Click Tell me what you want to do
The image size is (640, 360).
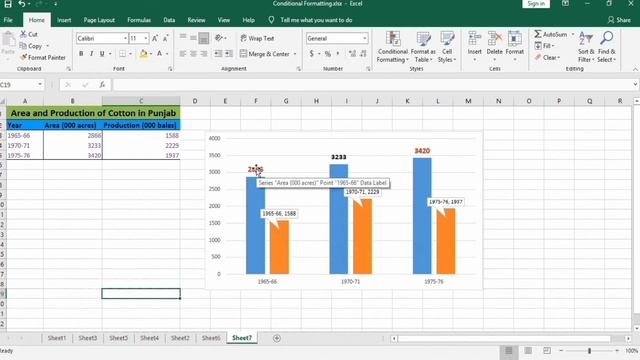[316, 20]
